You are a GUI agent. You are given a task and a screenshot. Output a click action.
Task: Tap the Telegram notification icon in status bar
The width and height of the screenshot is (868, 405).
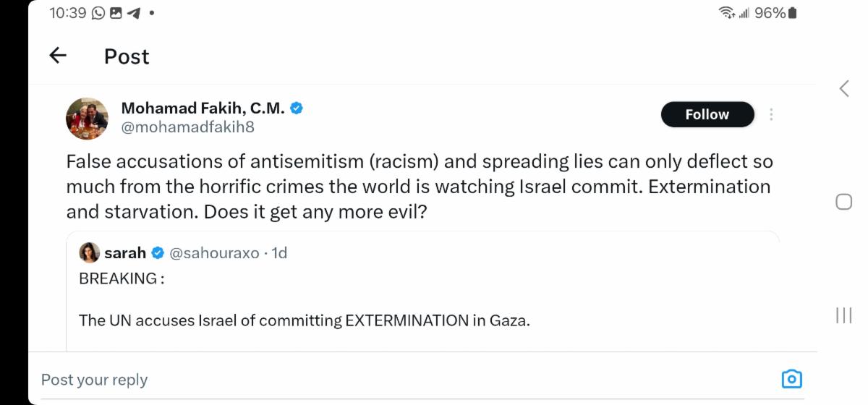point(133,13)
